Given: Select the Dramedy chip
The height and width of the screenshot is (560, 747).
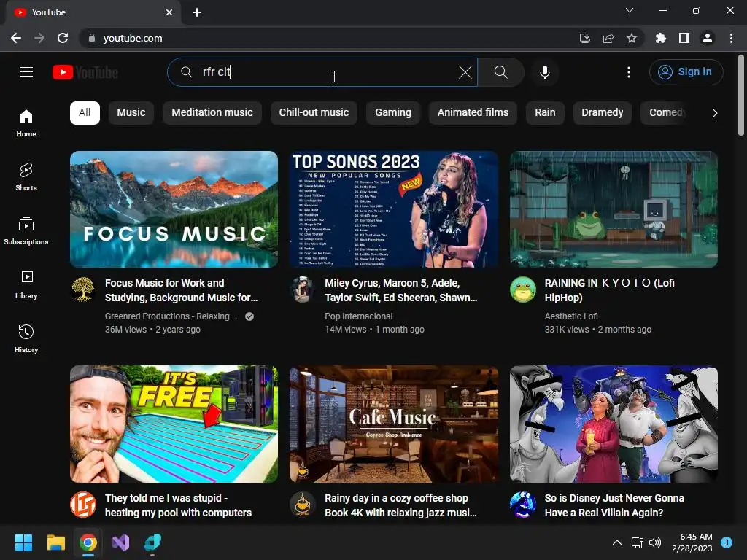Looking at the screenshot, I should point(602,113).
